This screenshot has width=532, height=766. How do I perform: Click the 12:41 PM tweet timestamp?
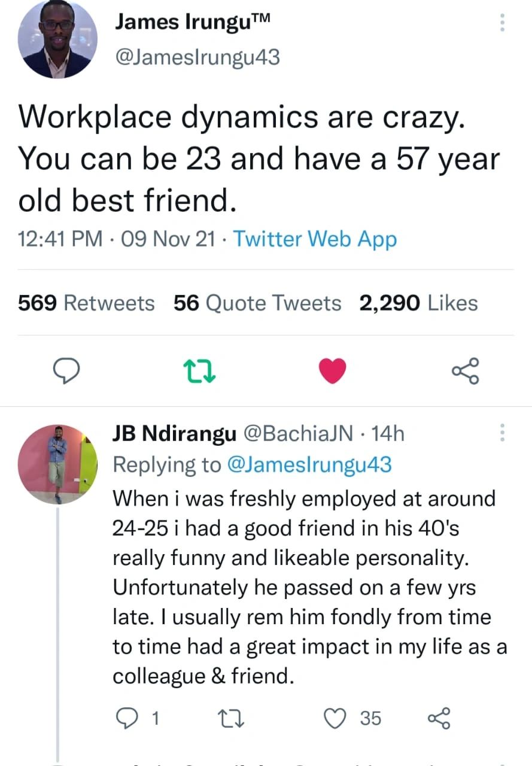coord(59,239)
